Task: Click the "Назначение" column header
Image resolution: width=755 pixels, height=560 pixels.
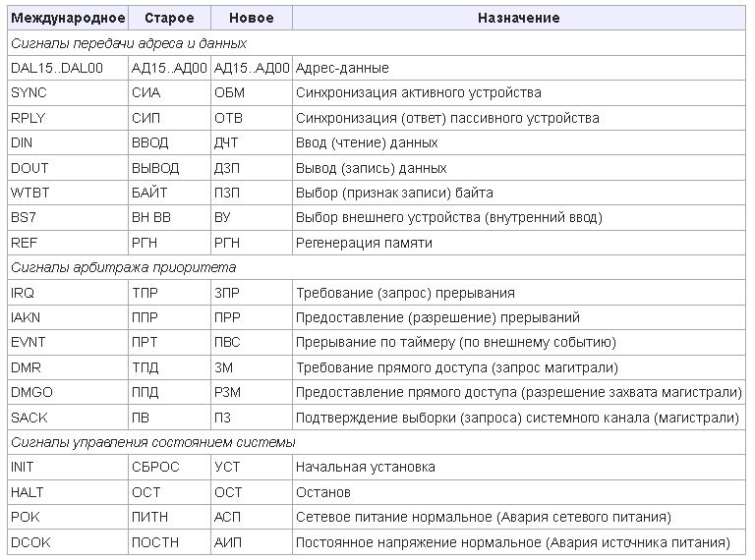Action: tap(519, 19)
